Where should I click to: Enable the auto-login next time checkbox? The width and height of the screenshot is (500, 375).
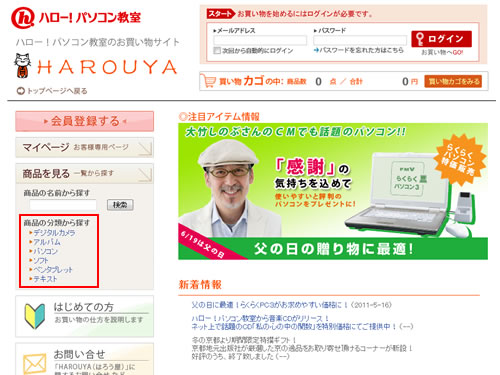pyautogui.click(x=217, y=50)
